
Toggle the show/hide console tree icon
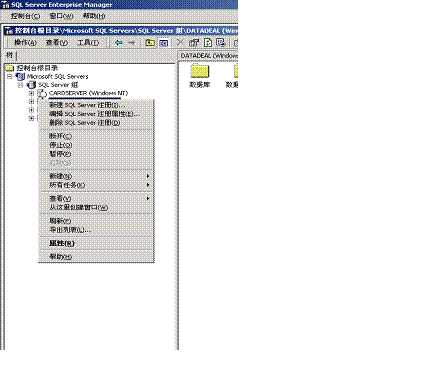[x=164, y=43]
